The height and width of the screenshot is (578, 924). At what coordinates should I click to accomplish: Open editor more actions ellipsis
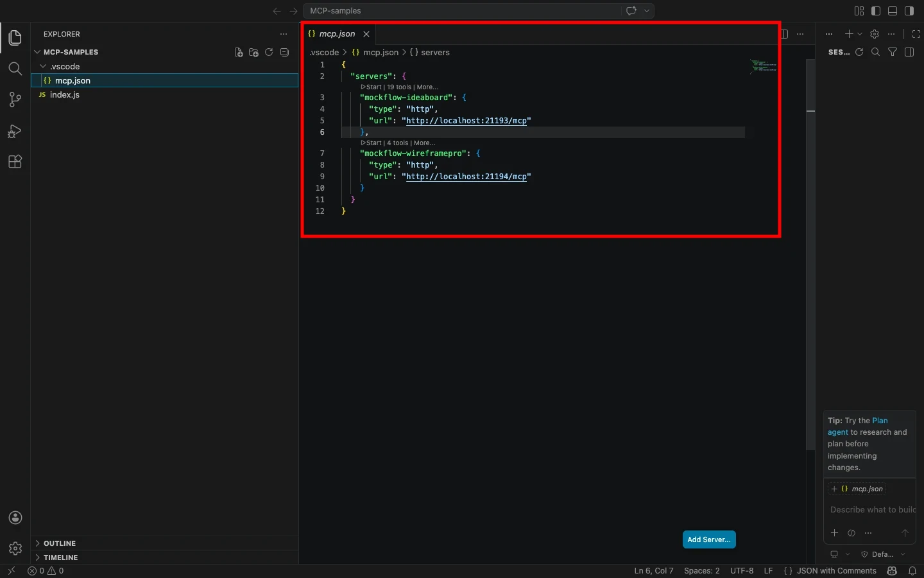point(800,34)
